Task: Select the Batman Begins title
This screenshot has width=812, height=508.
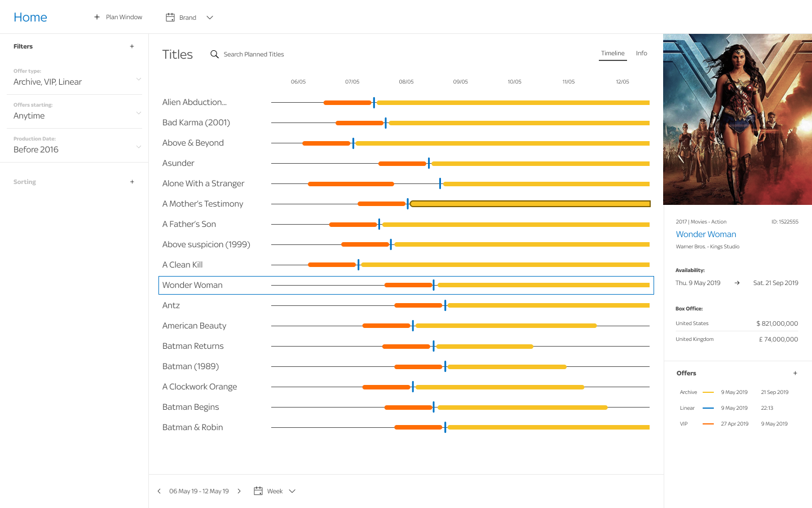Action: [191, 407]
